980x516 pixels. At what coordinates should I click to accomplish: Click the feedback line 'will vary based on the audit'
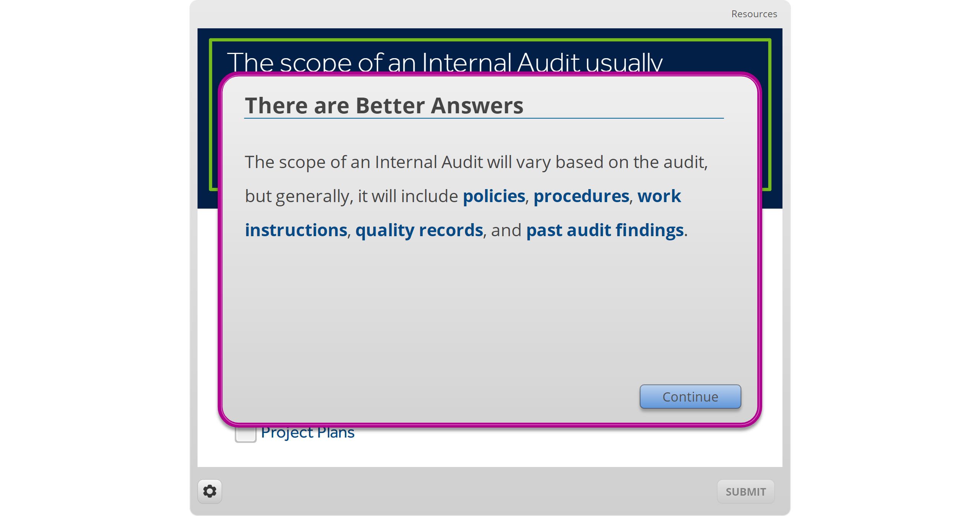[x=476, y=162]
